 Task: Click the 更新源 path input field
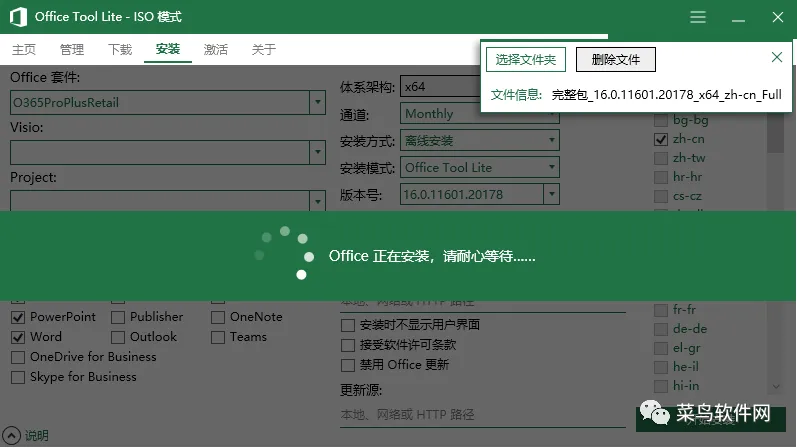[x=483, y=415]
